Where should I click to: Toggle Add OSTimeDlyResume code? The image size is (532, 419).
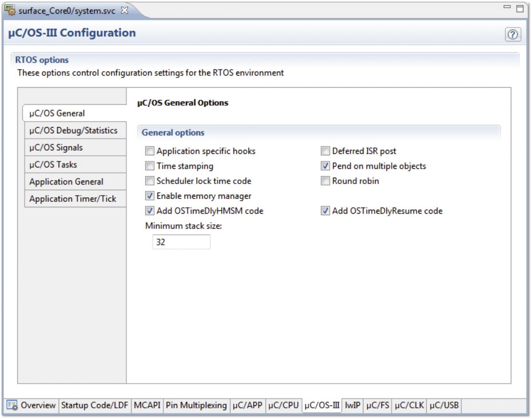coord(326,211)
